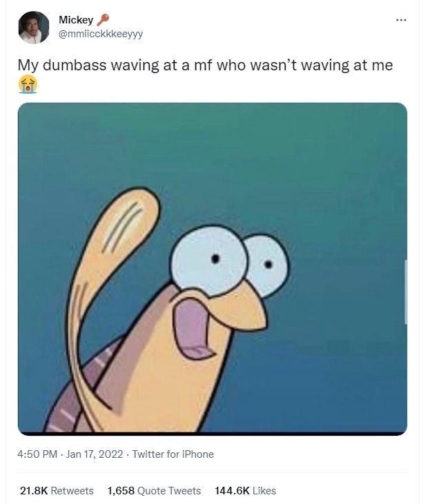View the 1,658 Quote Tweets list
This screenshot has height=504, width=423.
[154, 491]
